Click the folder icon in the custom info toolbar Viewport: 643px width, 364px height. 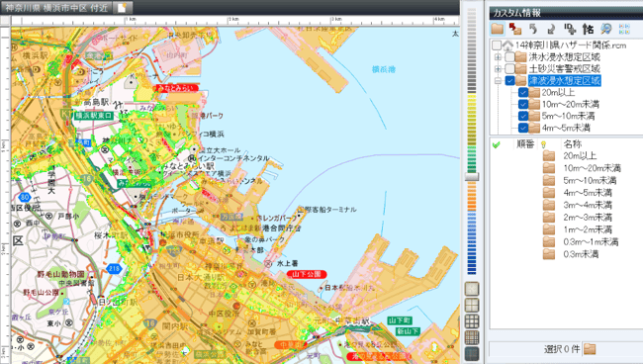pyautogui.click(x=498, y=29)
